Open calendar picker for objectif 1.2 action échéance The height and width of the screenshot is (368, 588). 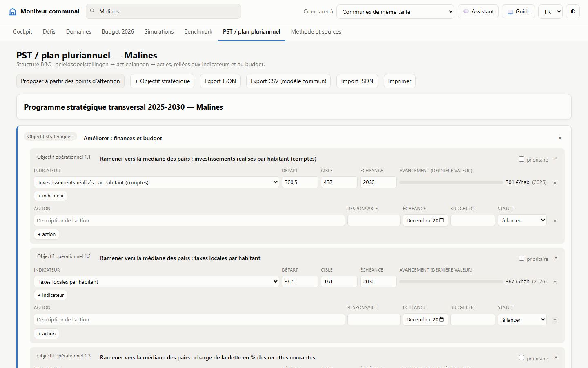click(x=441, y=319)
